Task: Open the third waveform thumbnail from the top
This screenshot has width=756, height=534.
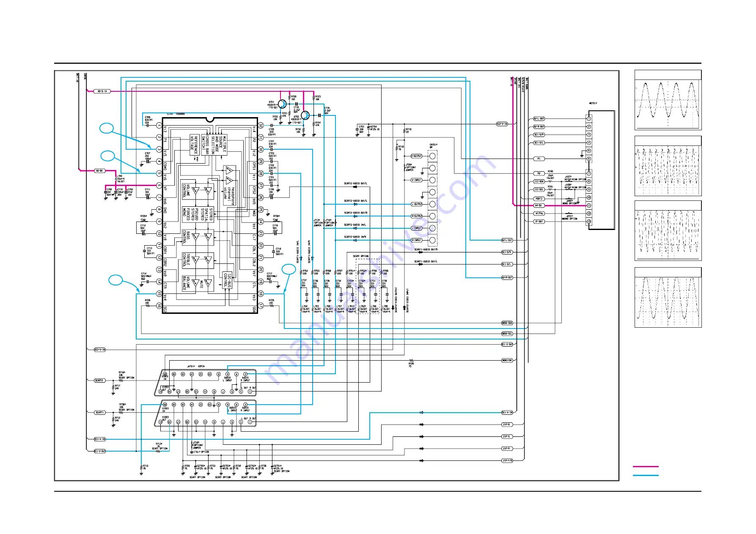Action: (668, 230)
